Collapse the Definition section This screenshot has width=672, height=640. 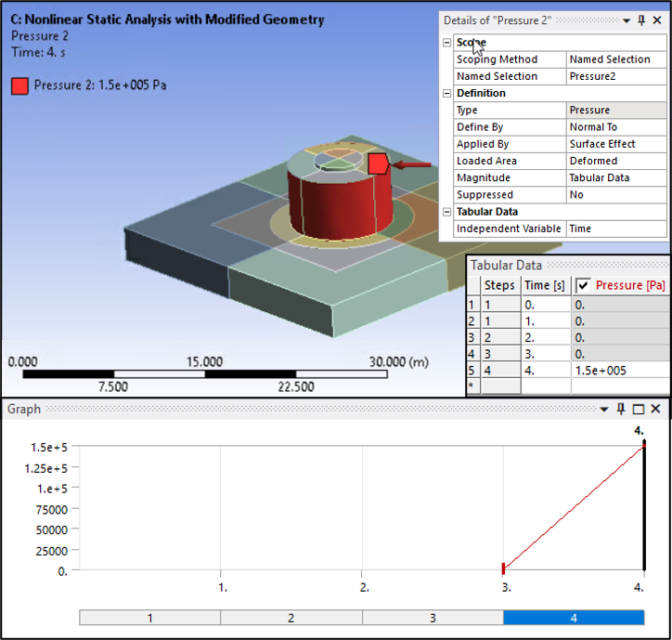pyautogui.click(x=446, y=94)
